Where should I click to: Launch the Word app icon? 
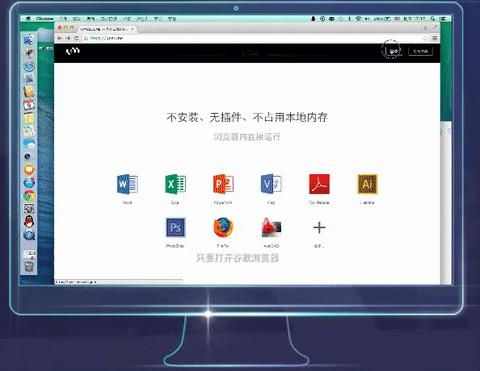[127, 184]
